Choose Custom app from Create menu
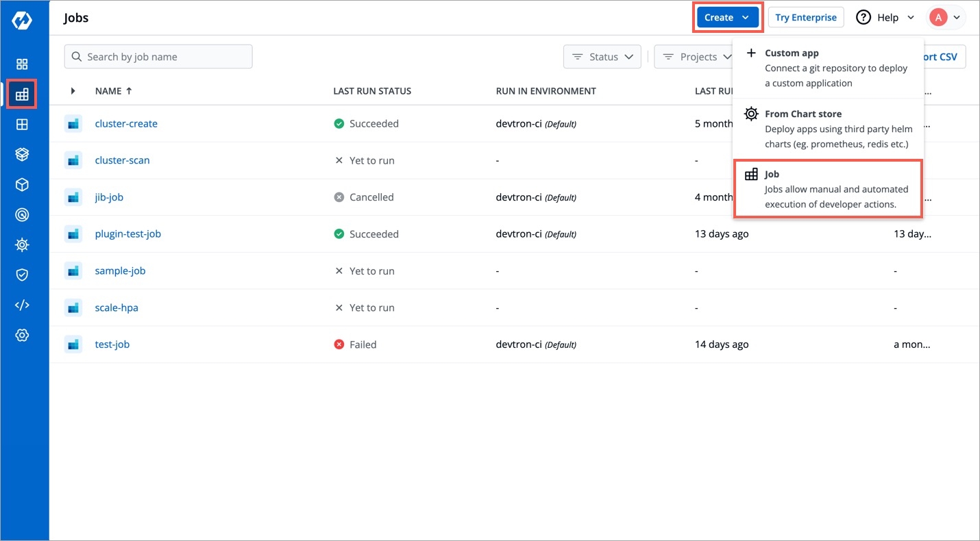The width and height of the screenshot is (980, 541). pyautogui.click(x=828, y=68)
